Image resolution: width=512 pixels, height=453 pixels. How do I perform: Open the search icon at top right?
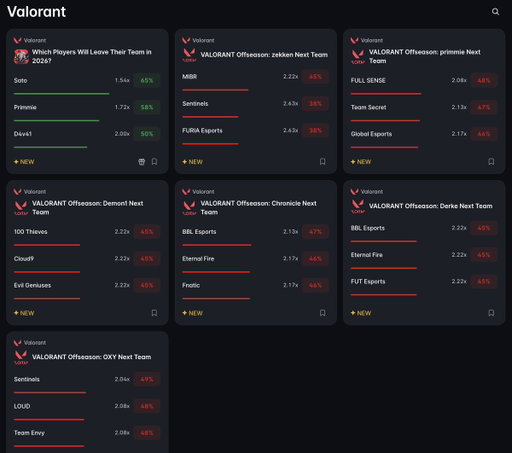pos(495,12)
